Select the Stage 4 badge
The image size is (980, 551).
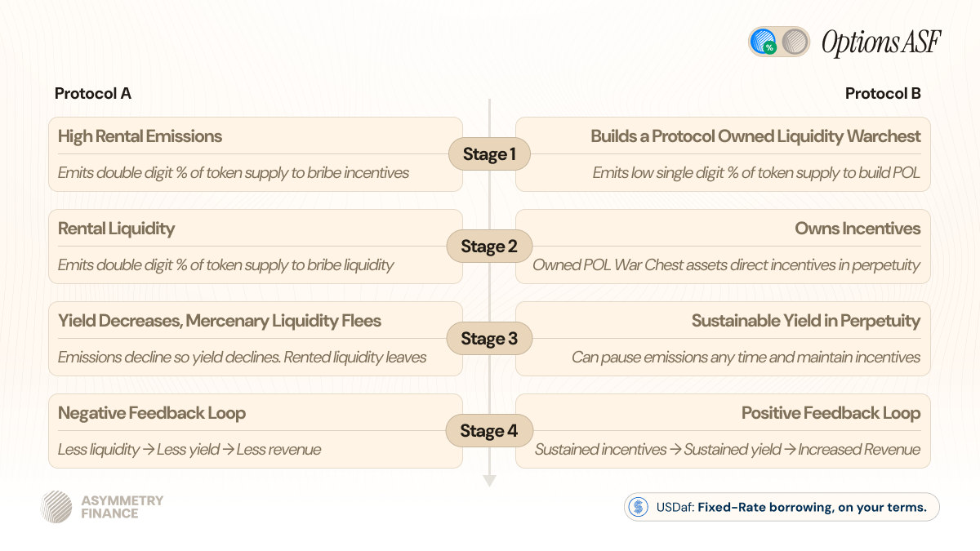pos(489,431)
